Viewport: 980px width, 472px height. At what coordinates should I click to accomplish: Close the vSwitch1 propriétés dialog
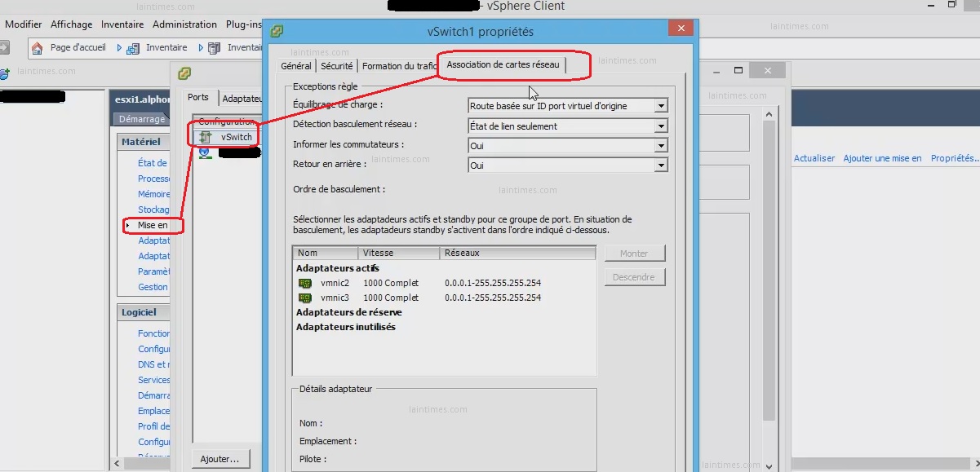point(681,29)
